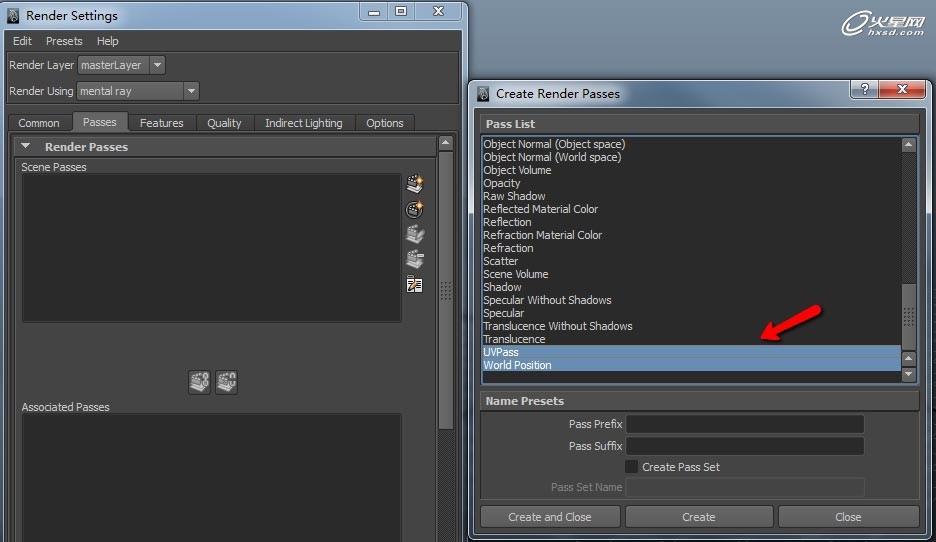
Task: Collapse the Render Passes section
Action: pos(25,146)
